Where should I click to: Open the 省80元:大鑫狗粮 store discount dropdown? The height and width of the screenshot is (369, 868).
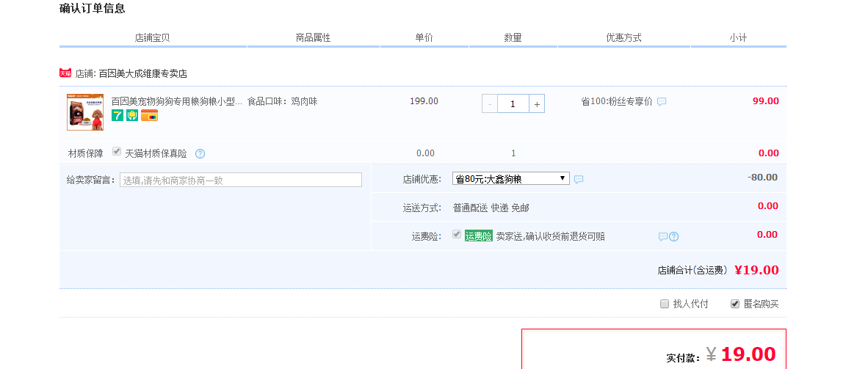pyautogui.click(x=511, y=178)
